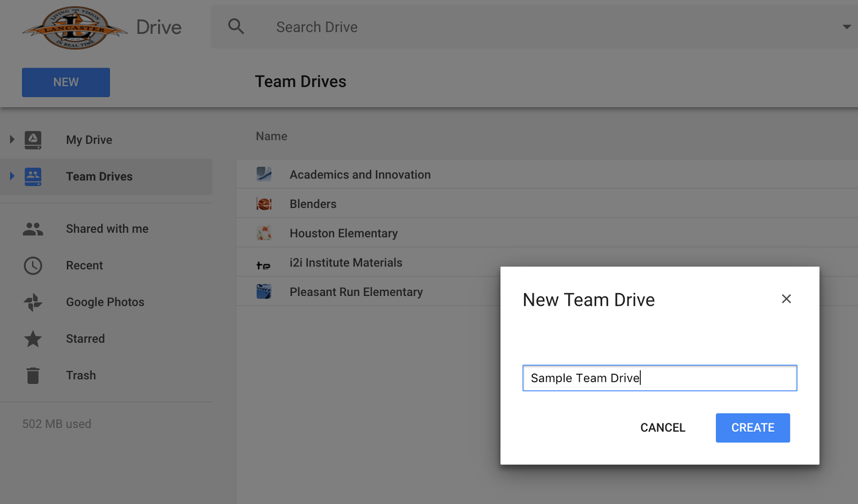Focus the Search Drive field
This screenshot has width=858, height=504.
[534, 27]
